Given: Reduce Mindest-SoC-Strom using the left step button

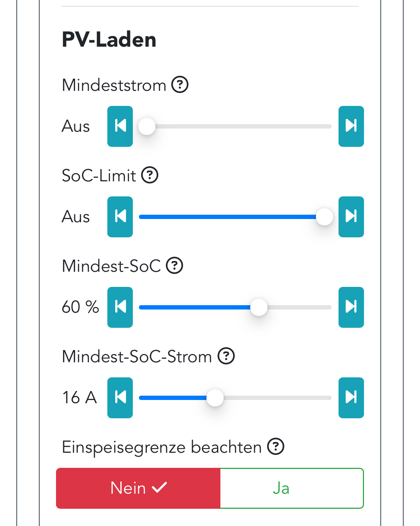Looking at the screenshot, I should click(x=120, y=398).
